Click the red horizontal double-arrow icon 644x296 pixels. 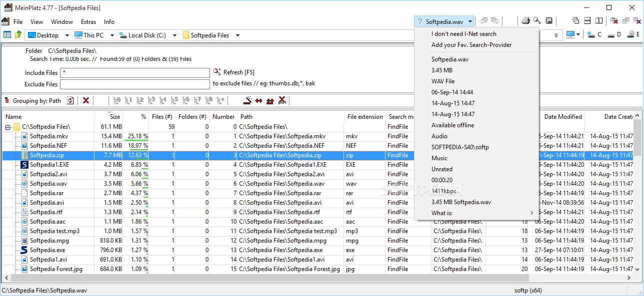pos(258,100)
